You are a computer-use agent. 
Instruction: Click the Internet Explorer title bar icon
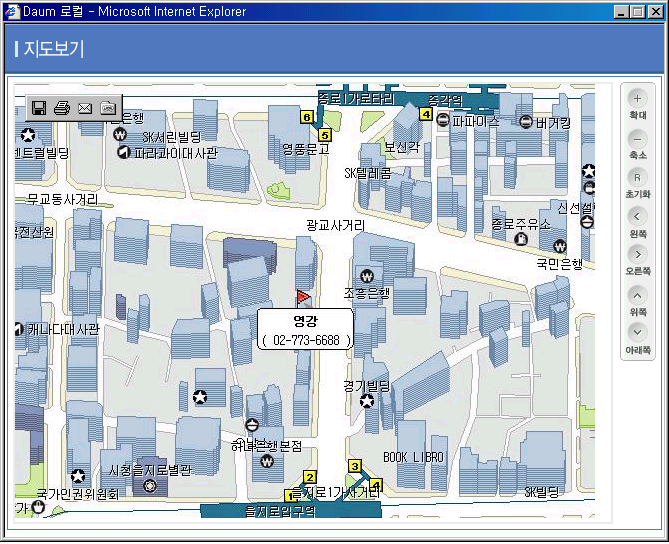[13, 12]
